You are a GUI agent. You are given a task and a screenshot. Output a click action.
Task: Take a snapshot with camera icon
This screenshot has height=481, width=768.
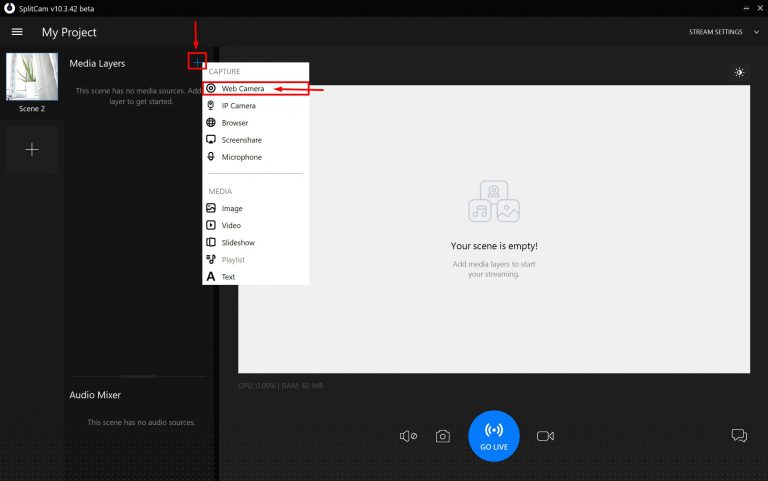point(443,436)
